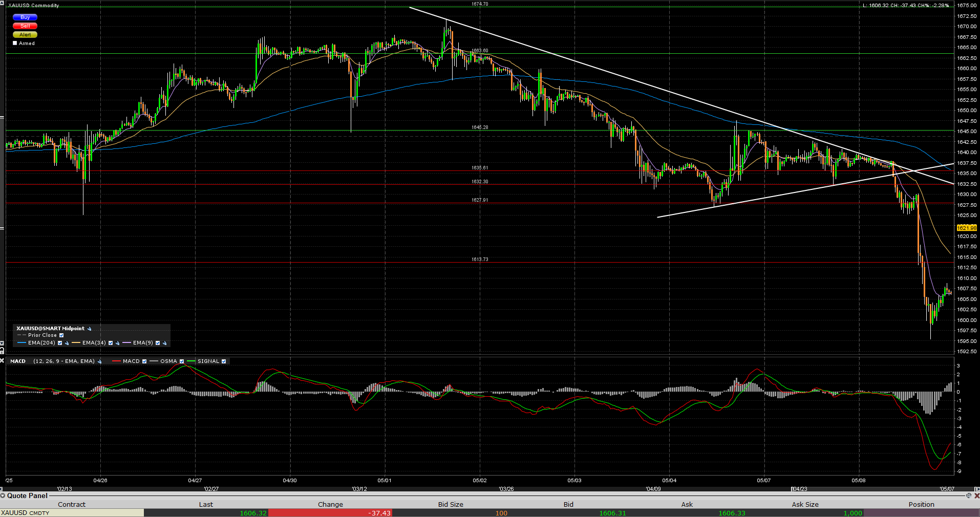Click the 1663.60 horizontal line label
Screen dimensions: 980x517
[480, 51]
